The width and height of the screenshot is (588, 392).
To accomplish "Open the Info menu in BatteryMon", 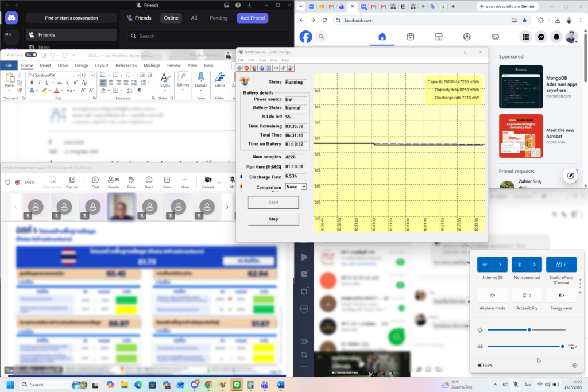I will pos(274,60).
